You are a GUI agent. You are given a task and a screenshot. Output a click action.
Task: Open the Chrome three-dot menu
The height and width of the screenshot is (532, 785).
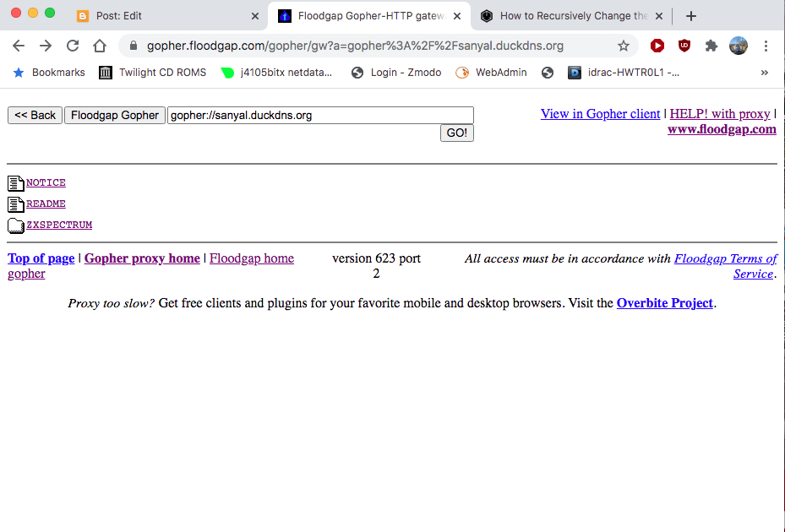(x=767, y=46)
